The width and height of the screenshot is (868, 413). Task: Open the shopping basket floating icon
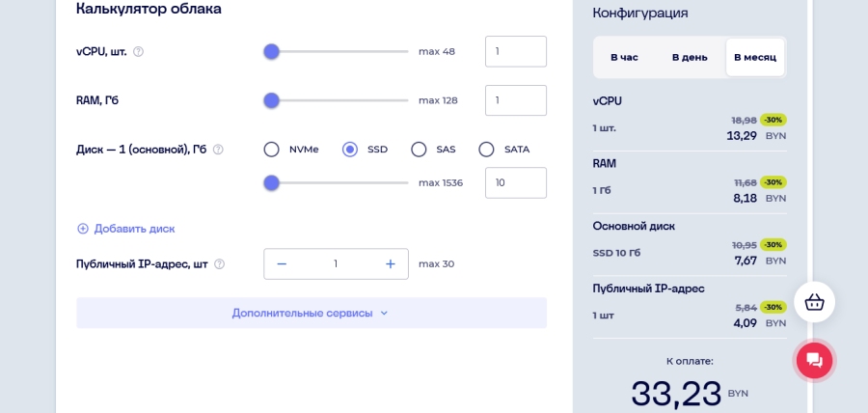[814, 302]
